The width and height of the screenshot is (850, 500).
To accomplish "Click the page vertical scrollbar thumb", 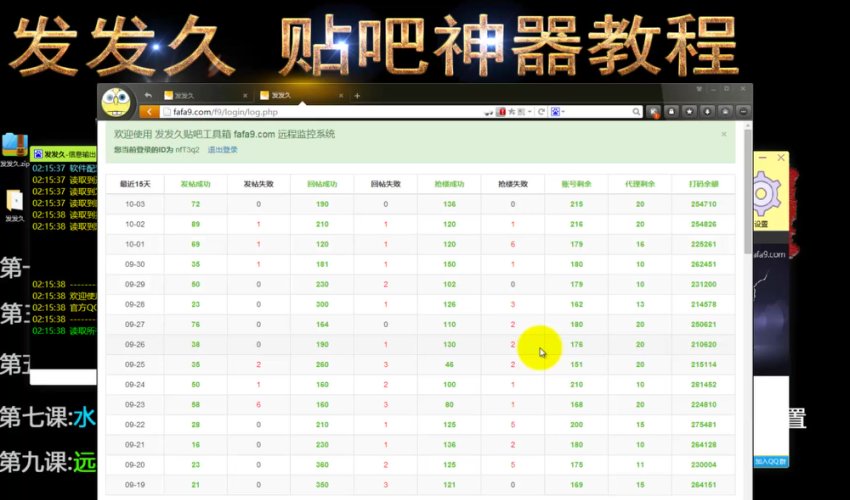I will (x=748, y=191).
